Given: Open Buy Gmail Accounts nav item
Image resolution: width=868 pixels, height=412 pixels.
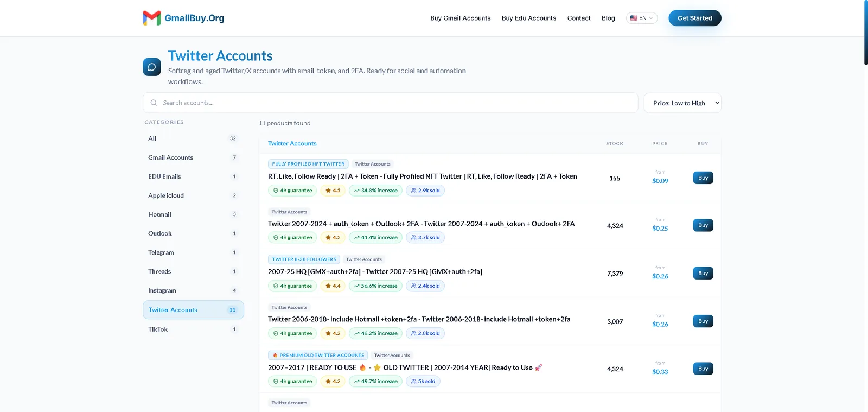Looking at the screenshot, I should [x=460, y=18].
